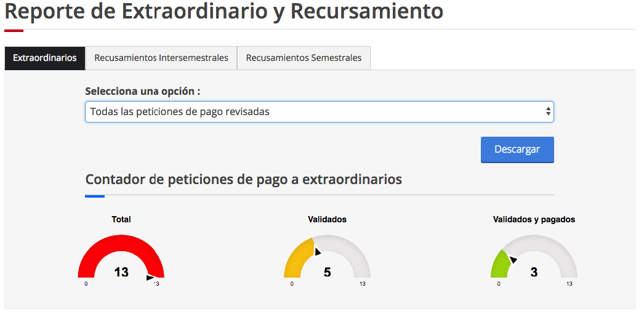Click the 'Contador de peticiones de pago' heading
The height and width of the screenshot is (314, 644).
(243, 179)
